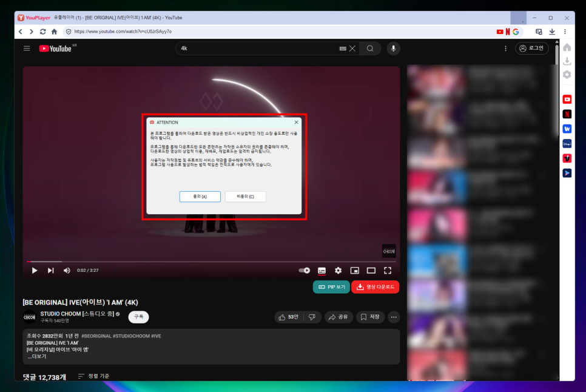
Task: Open Disney+ from the right sidebar
Action: (567, 143)
